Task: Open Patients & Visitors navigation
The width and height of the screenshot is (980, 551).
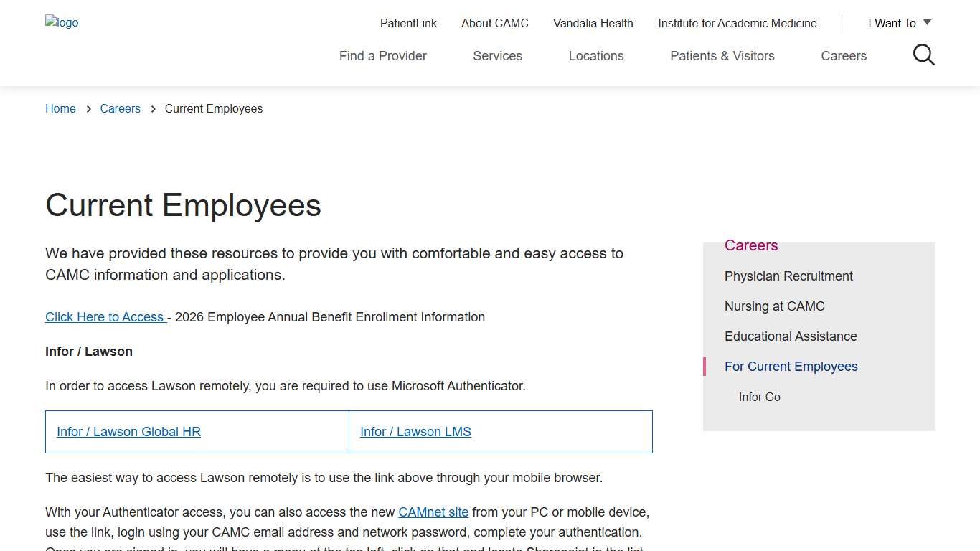Action: click(x=722, y=55)
